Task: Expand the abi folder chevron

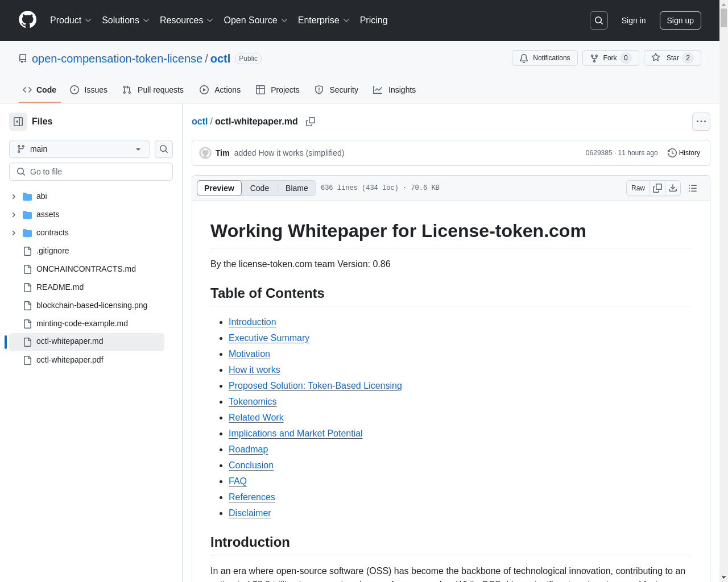Action: [14, 196]
